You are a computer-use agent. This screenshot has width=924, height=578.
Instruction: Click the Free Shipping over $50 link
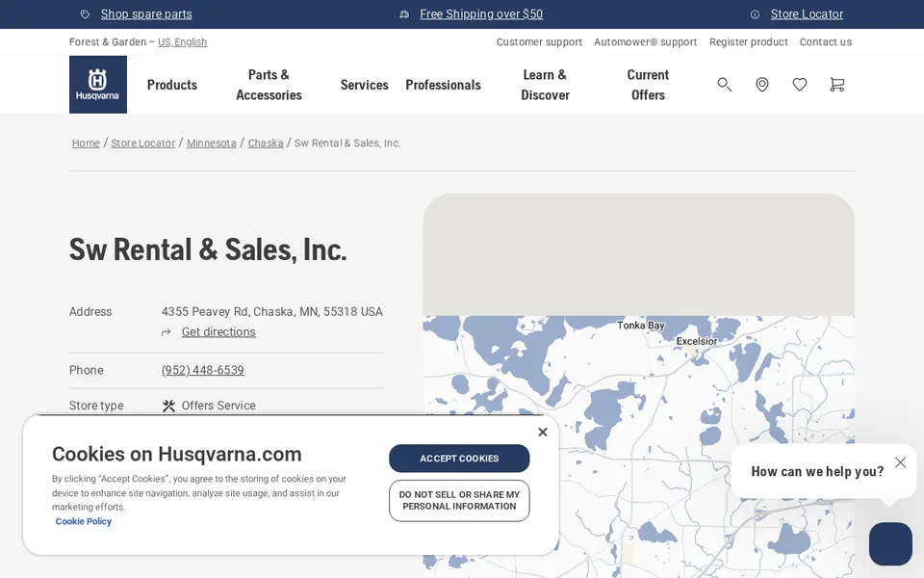481,14
